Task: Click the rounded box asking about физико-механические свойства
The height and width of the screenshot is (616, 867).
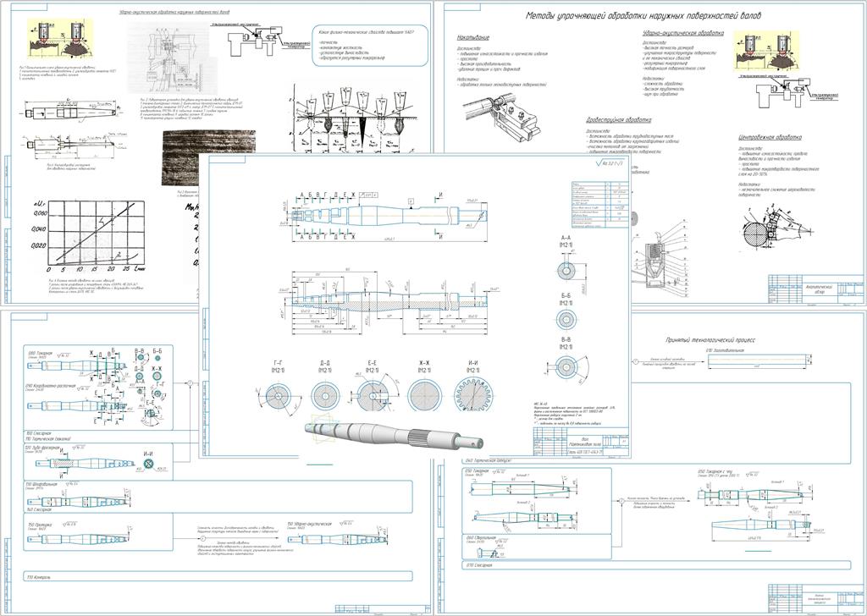Action: (x=371, y=46)
